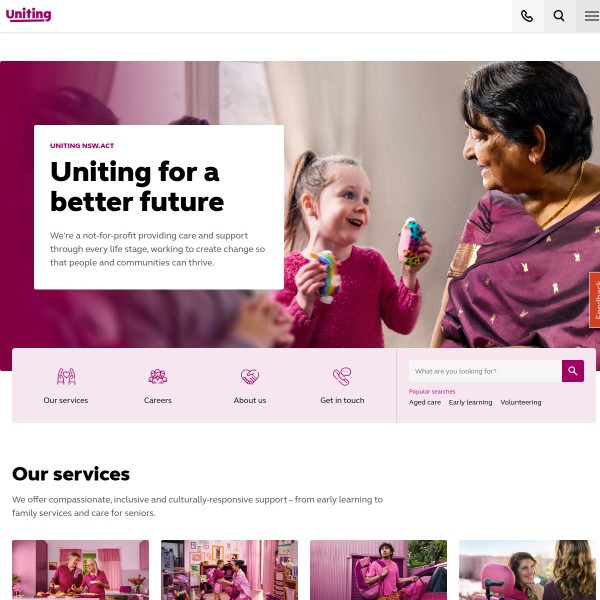The height and width of the screenshot is (600, 600).
Task: Click the Careers label in quick links
Action: pos(158,400)
